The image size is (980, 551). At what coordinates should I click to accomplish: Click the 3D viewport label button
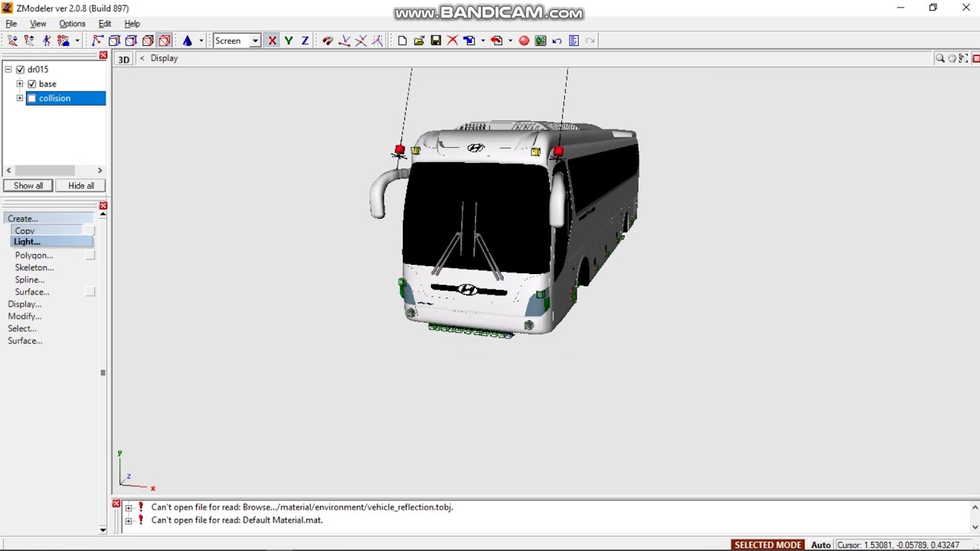(x=123, y=59)
